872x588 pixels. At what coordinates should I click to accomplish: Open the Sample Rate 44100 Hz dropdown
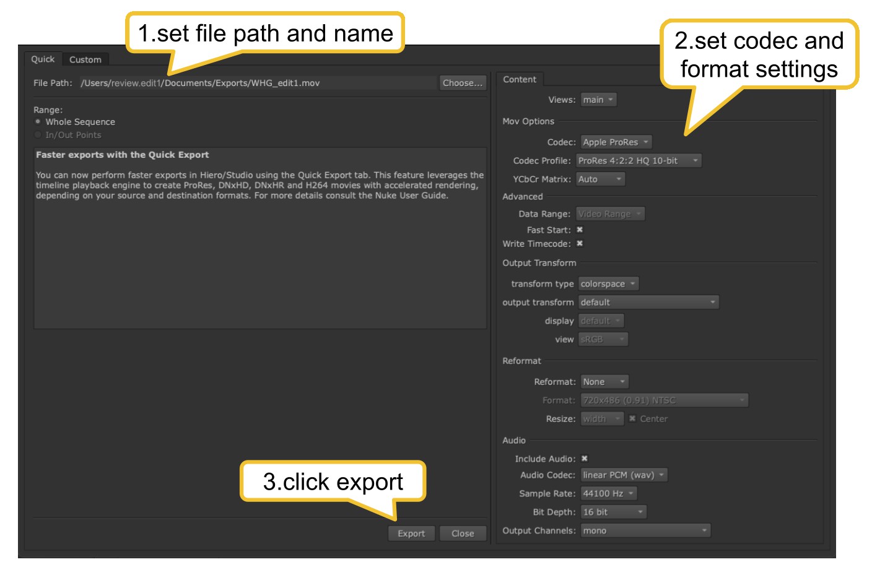pyautogui.click(x=608, y=494)
